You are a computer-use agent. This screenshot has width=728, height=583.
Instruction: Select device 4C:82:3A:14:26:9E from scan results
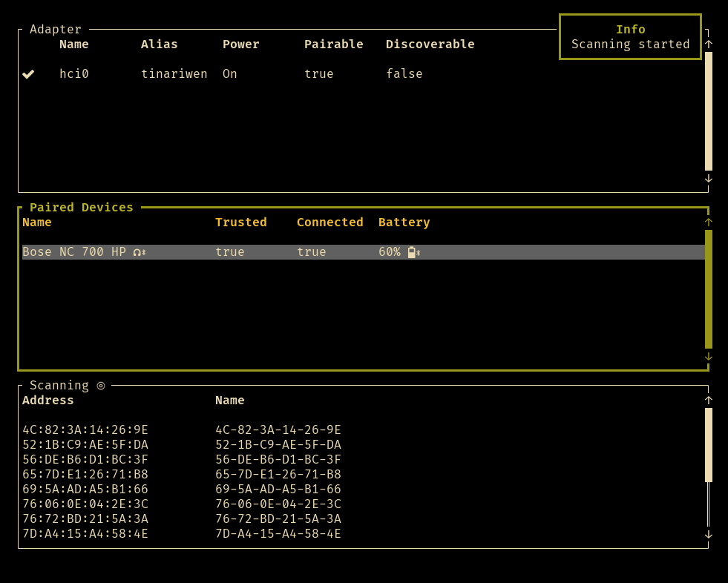(85, 429)
